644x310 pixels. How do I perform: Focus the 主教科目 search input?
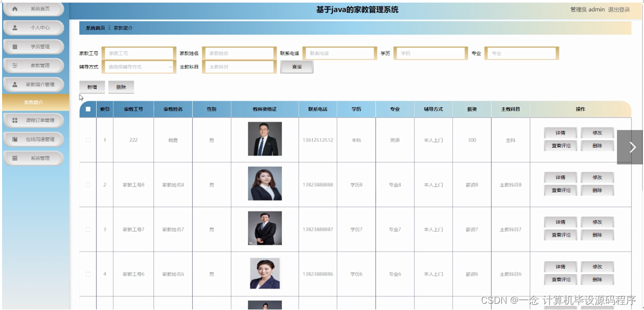[239, 67]
